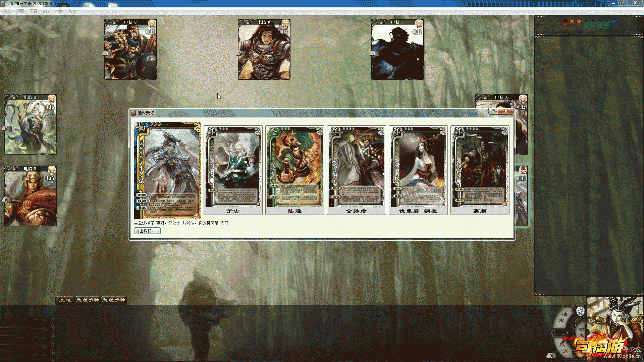Viewport: 644px width, 362px height.
Task: Click the opera mask icon on 电脑 G
Action: tap(152, 24)
